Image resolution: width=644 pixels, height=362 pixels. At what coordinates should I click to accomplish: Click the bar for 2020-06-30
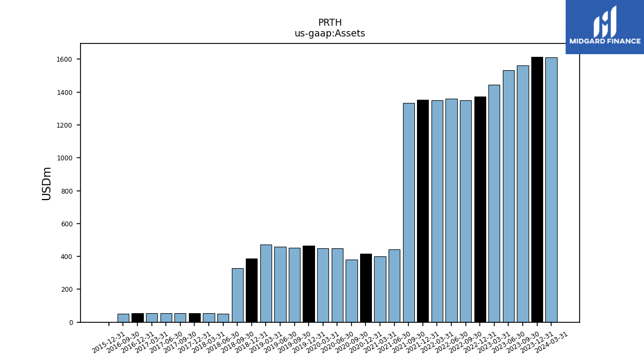click(337, 285)
